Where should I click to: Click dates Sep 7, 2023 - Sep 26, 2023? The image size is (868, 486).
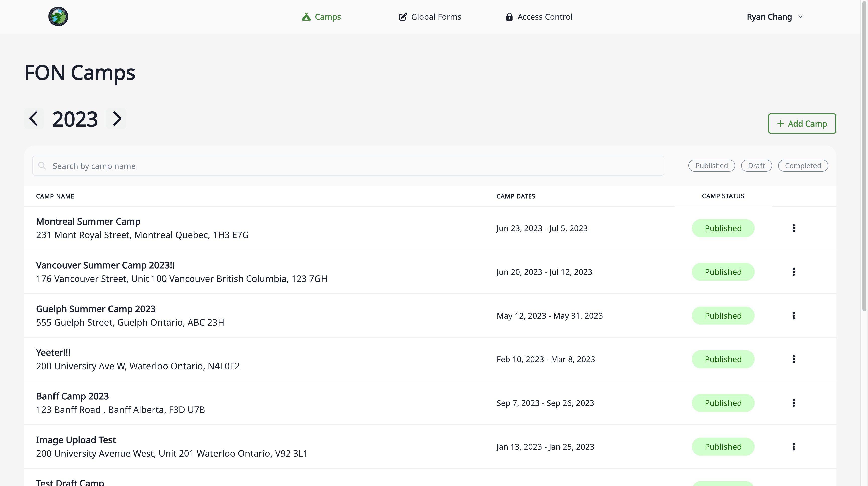pyautogui.click(x=545, y=403)
